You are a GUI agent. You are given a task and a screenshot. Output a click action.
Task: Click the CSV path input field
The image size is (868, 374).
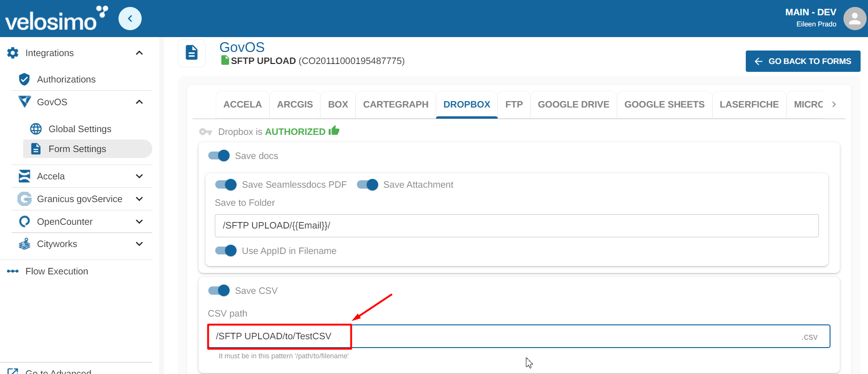tap(518, 336)
